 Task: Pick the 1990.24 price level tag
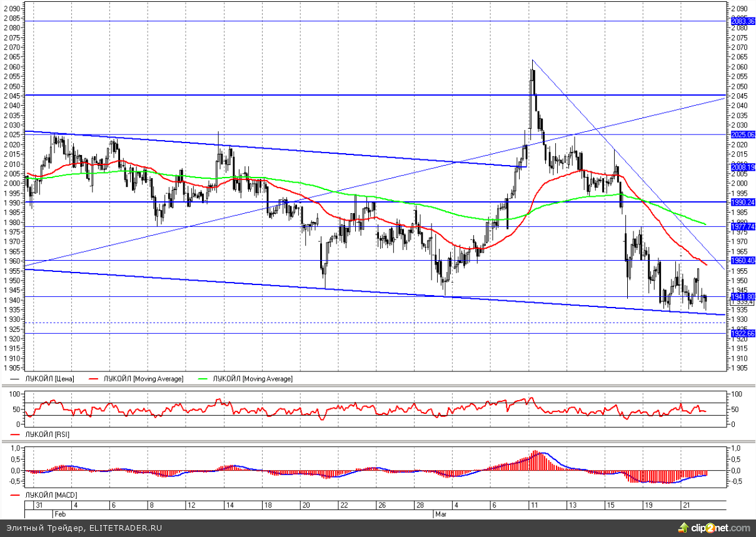coord(742,203)
